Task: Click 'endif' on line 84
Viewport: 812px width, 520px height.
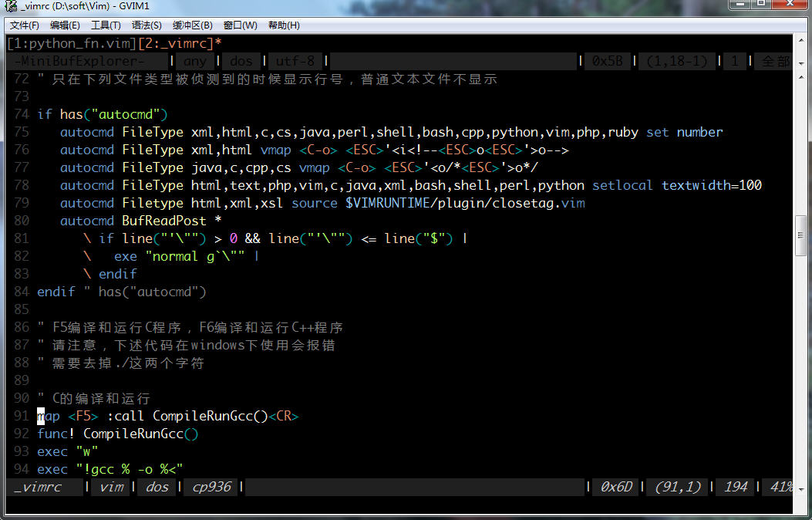Action: (56, 292)
